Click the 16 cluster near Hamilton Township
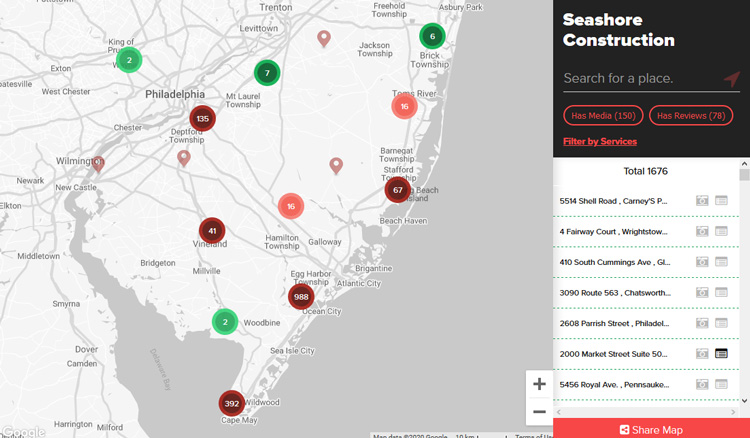 point(291,206)
